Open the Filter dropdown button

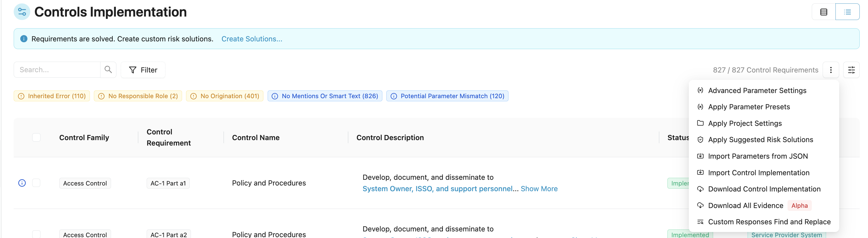pos(143,70)
